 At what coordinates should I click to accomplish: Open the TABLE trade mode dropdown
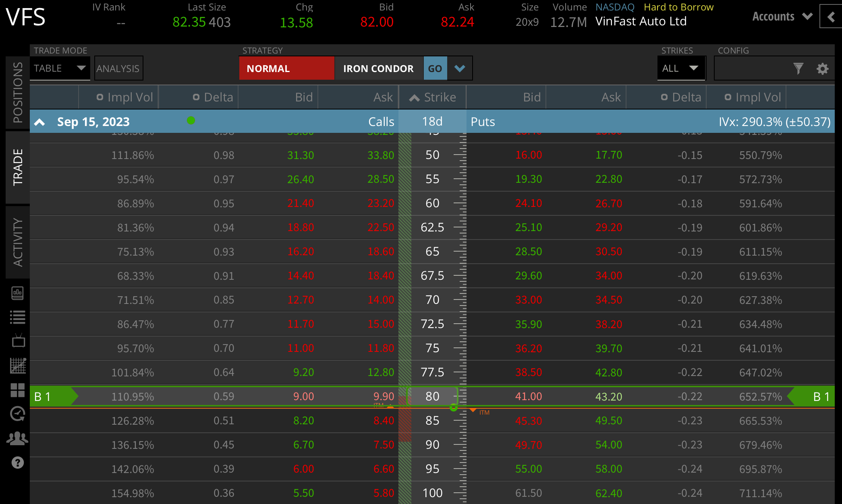click(60, 68)
